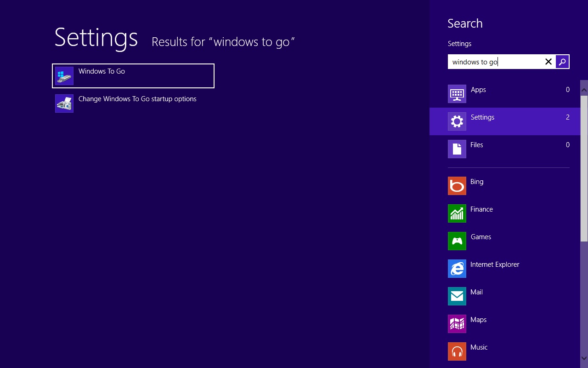Select the Finance chart icon
Screen dimensions: 588x368
click(x=457, y=213)
